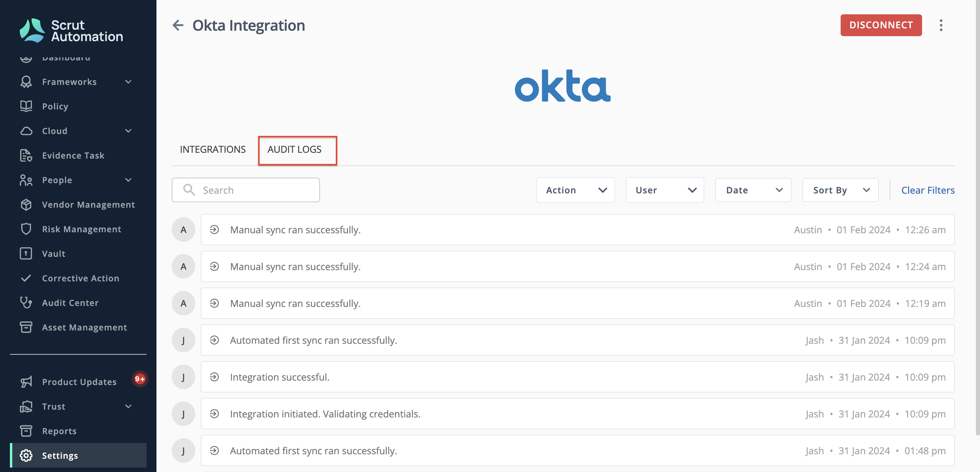The image size is (980, 472).
Task: Click the Policy book icon
Action: pos(26,106)
